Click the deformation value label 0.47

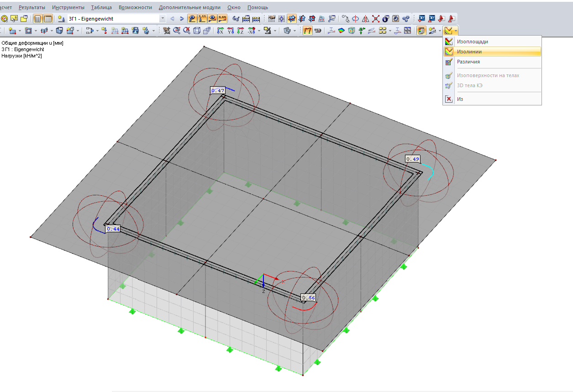[218, 90]
